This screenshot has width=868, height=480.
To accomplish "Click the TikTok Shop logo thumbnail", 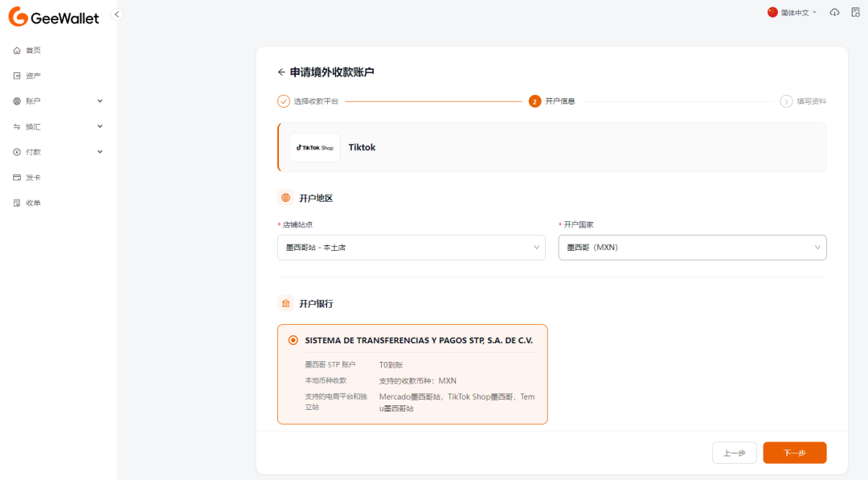I will tap(315, 147).
